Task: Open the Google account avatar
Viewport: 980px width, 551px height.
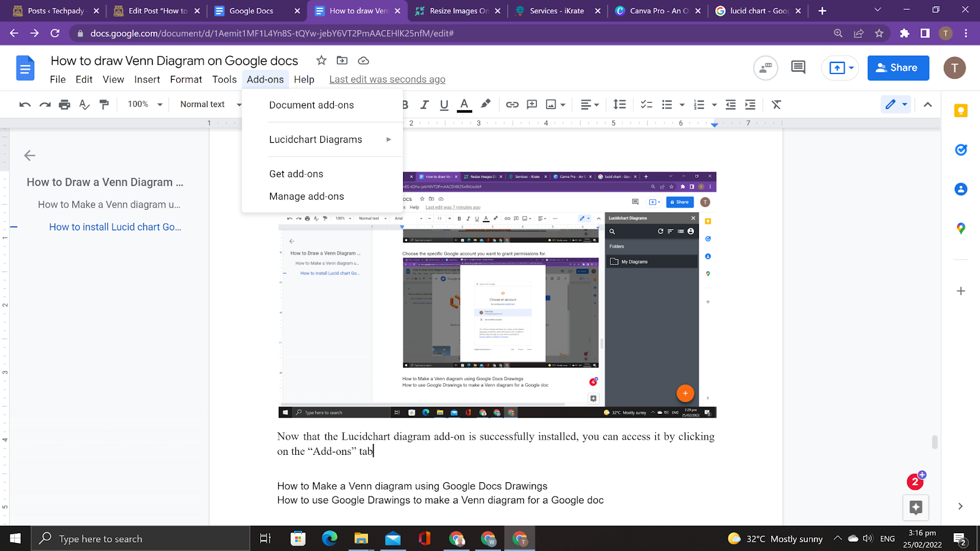Action: pyautogui.click(x=954, y=67)
